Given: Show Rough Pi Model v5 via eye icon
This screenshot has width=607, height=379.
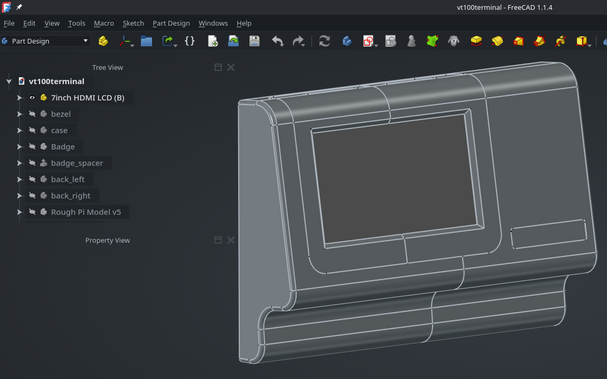Looking at the screenshot, I should click(32, 212).
